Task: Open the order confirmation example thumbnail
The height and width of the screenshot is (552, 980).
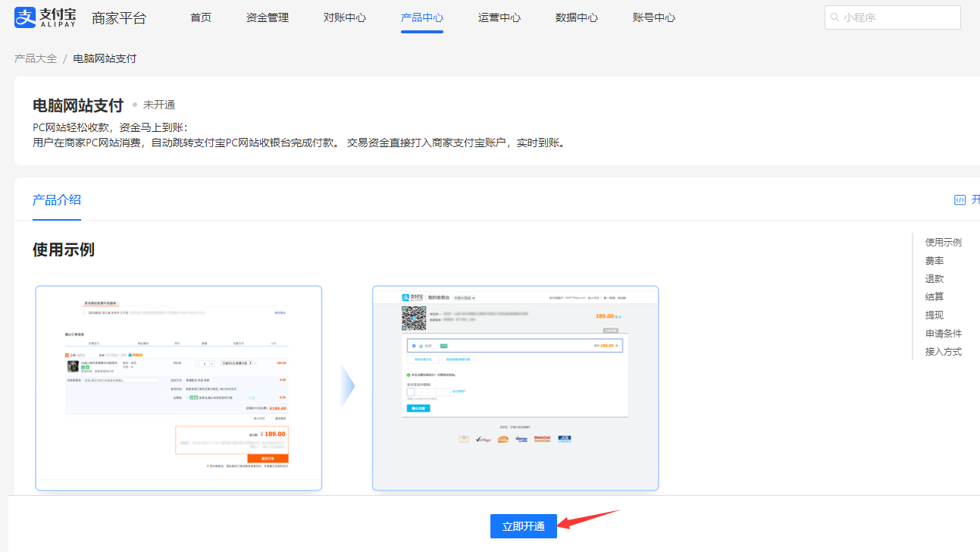Action: (179, 387)
